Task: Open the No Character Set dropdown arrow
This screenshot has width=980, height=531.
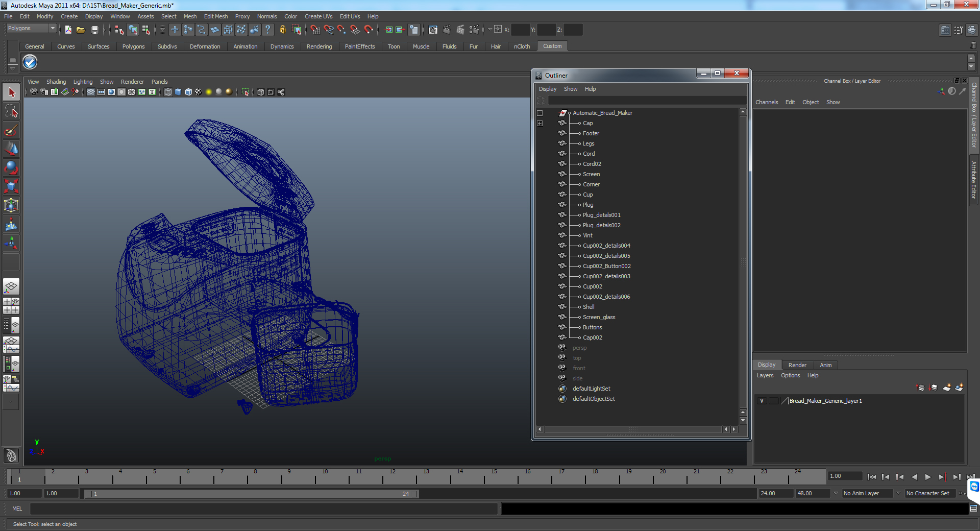Action: pos(898,493)
